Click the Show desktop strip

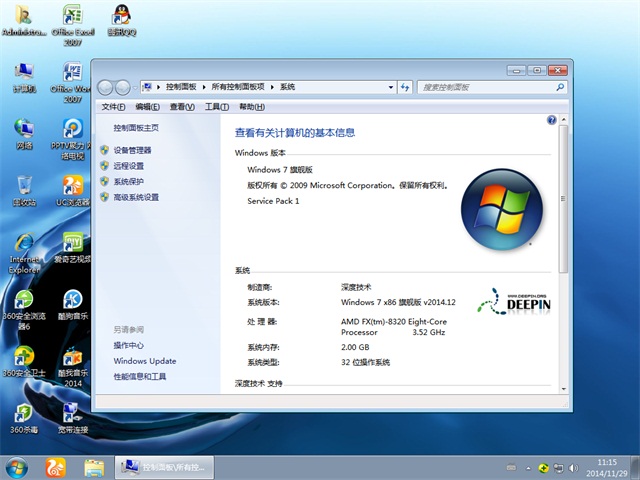[636, 468]
